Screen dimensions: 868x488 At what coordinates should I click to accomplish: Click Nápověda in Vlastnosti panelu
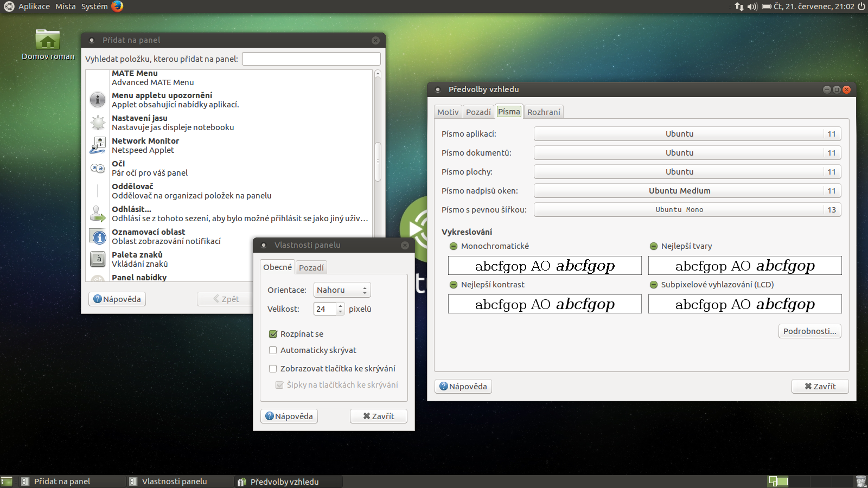pos(289,416)
